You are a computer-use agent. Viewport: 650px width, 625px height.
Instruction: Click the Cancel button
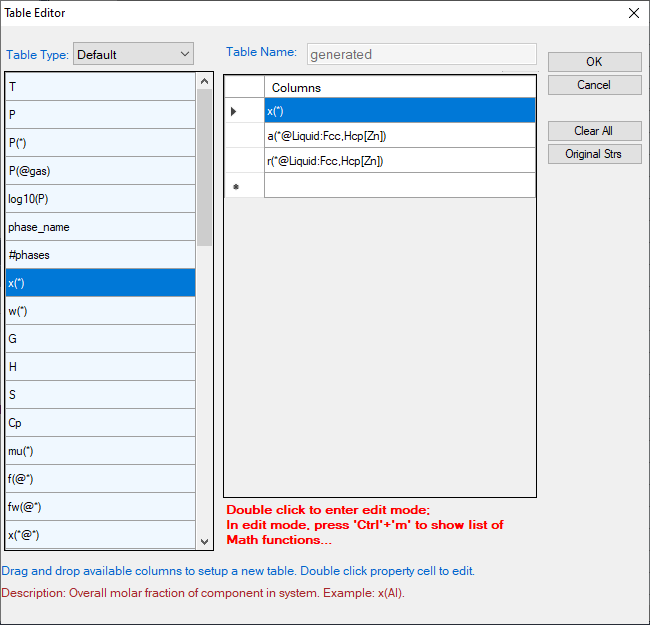coord(594,85)
